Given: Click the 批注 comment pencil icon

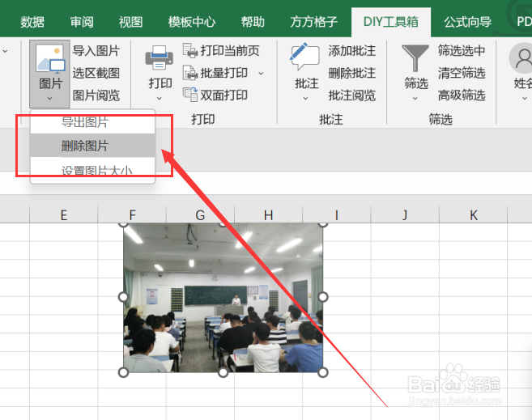Looking at the screenshot, I should pos(304,56).
